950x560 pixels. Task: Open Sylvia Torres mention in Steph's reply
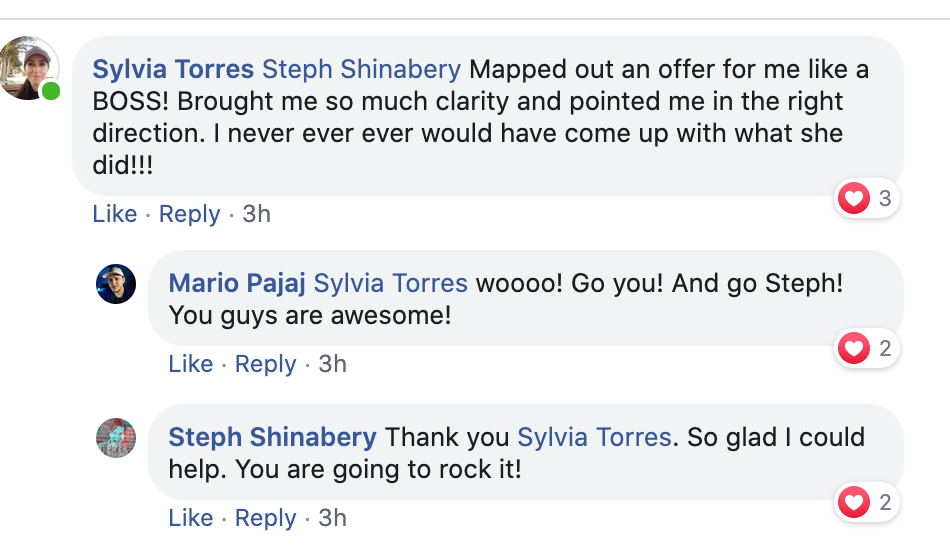coord(593,438)
